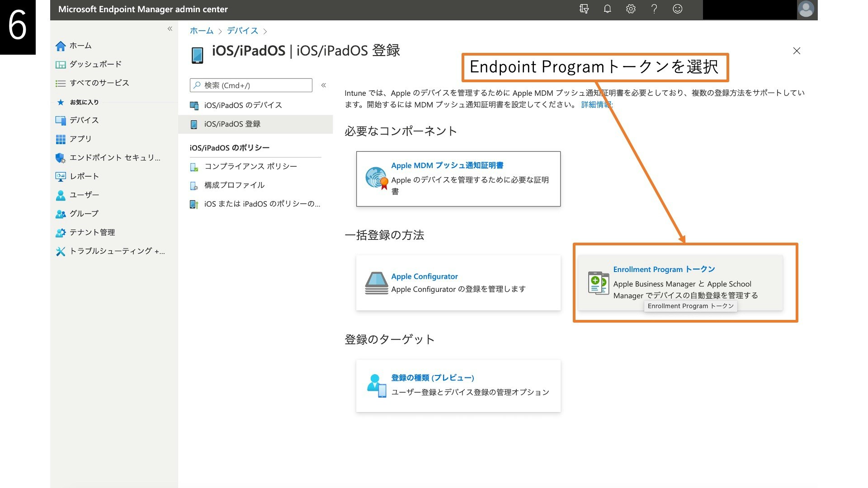The width and height of the screenshot is (868, 488).
Task: Click the レポート icon
Action: click(x=61, y=177)
